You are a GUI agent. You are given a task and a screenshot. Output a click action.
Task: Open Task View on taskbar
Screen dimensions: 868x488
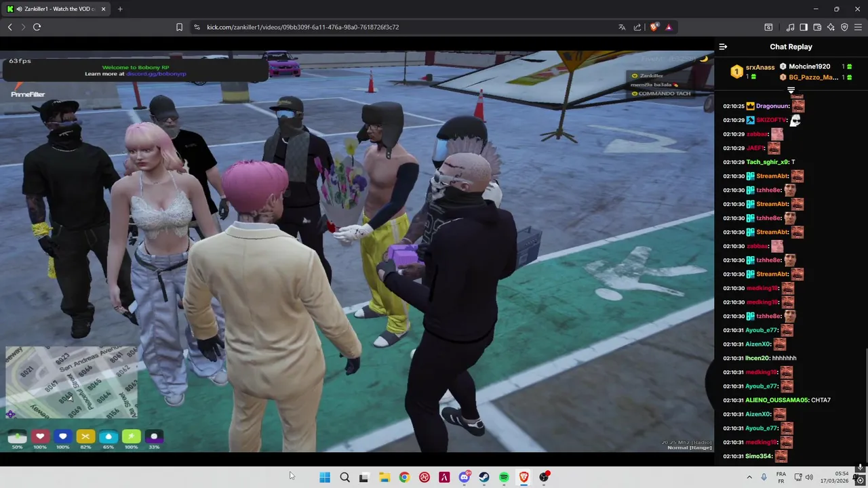click(364, 477)
